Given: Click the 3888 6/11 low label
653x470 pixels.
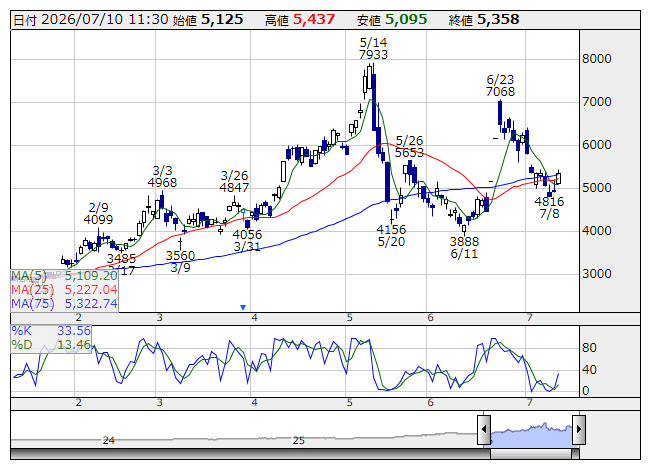Looking at the screenshot, I should [x=464, y=247].
